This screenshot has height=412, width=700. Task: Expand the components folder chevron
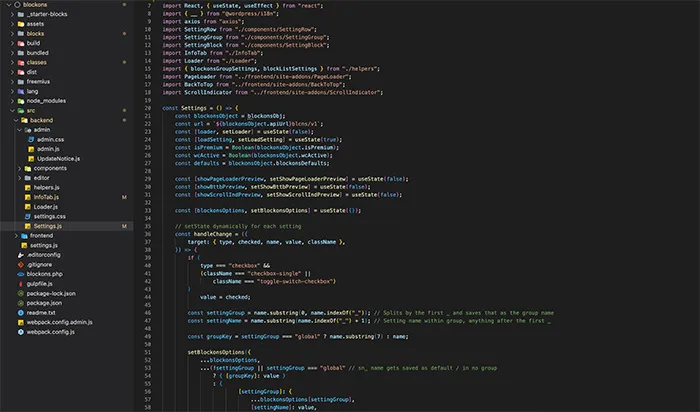[x=20, y=168]
